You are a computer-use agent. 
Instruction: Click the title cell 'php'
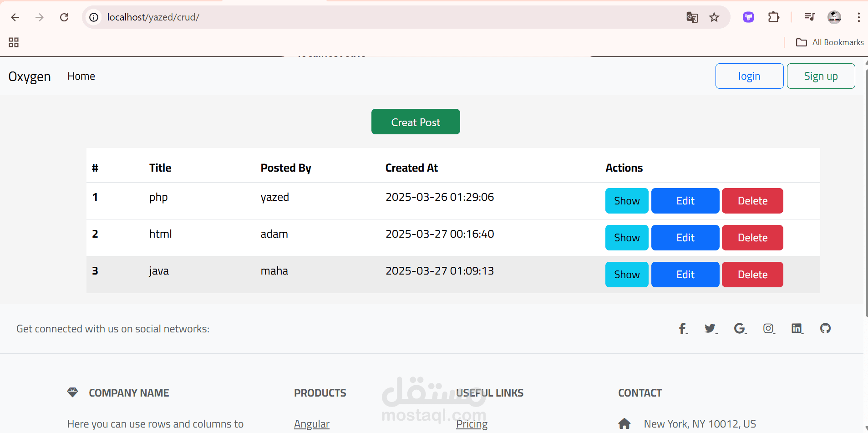158,198
